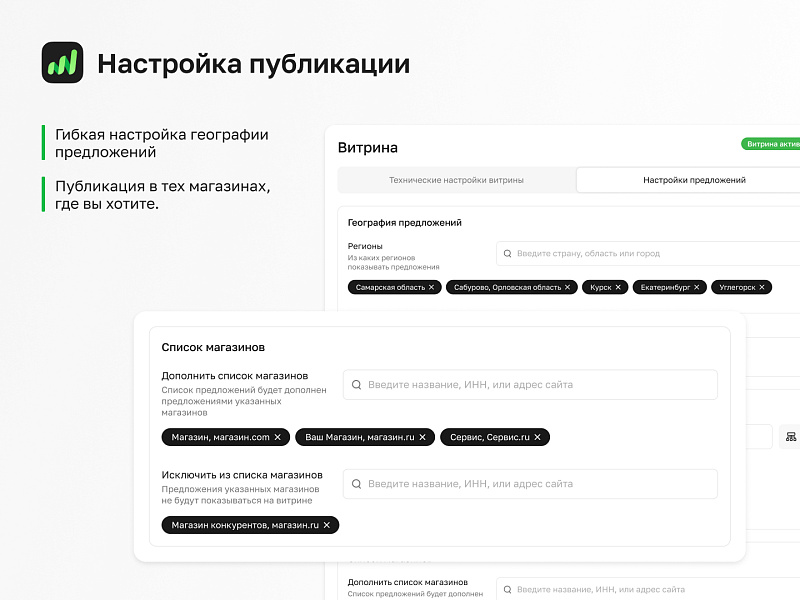
Task: Remove the Магазин конкурентов excluded tag
Action: pos(326,525)
